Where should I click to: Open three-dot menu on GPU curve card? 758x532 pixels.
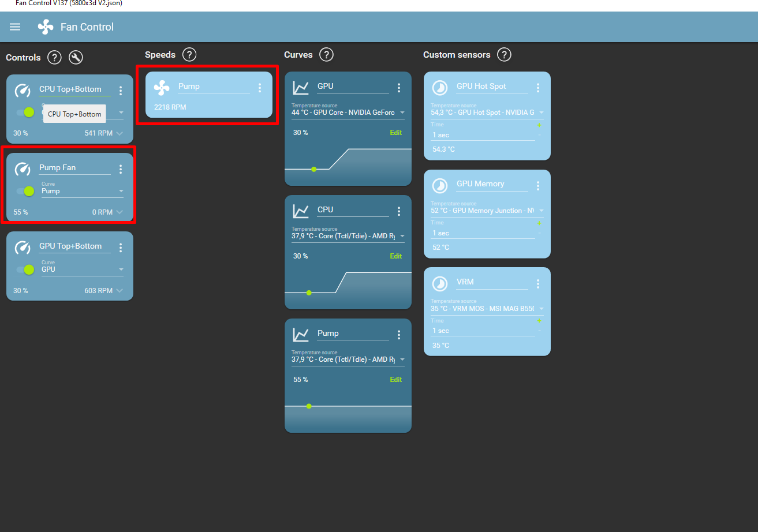click(399, 88)
